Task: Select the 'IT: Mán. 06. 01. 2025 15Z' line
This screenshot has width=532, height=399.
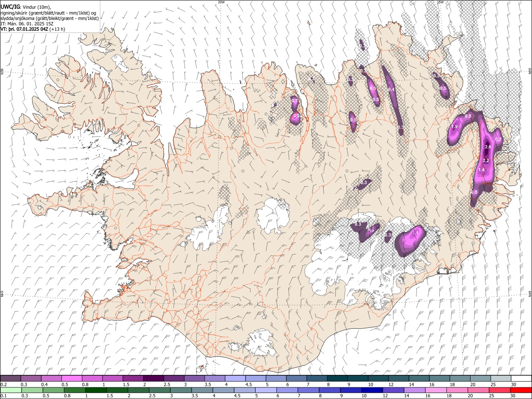Action: pyautogui.click(x=27, y=24)
